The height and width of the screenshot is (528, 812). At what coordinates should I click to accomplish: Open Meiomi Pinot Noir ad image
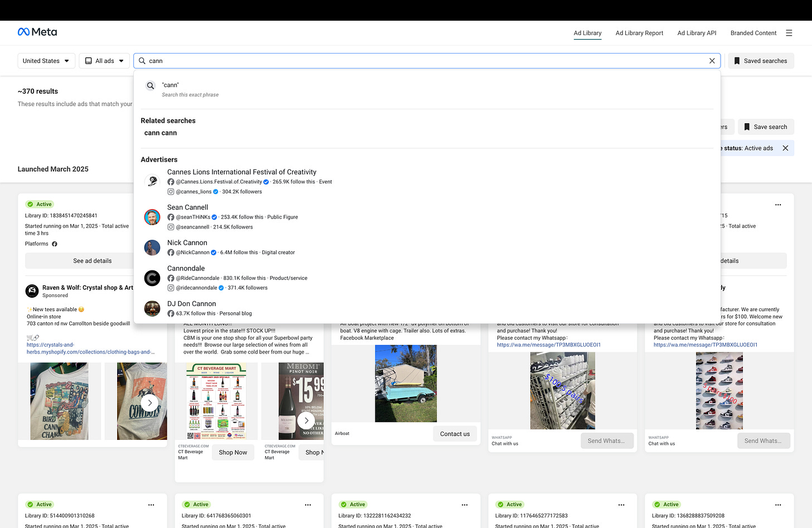301,401
